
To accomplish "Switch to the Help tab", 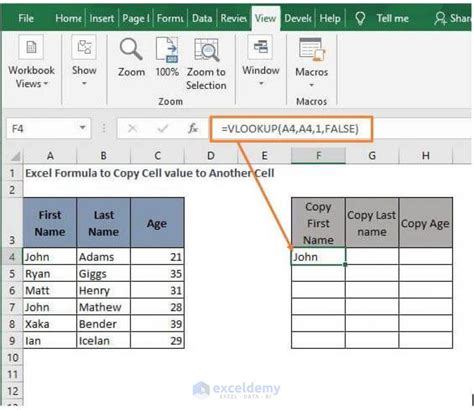I will pyautogui.click(x=330, y=18).
